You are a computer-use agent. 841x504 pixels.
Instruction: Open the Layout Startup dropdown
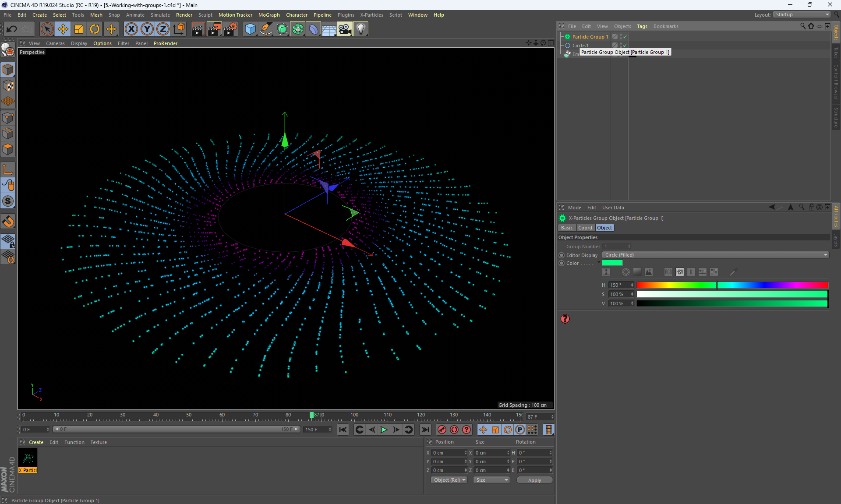coord(802,14)
